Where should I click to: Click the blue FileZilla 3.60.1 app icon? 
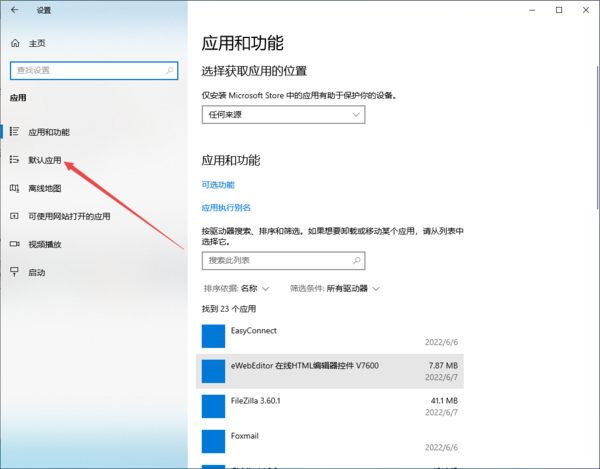point(214,406)
